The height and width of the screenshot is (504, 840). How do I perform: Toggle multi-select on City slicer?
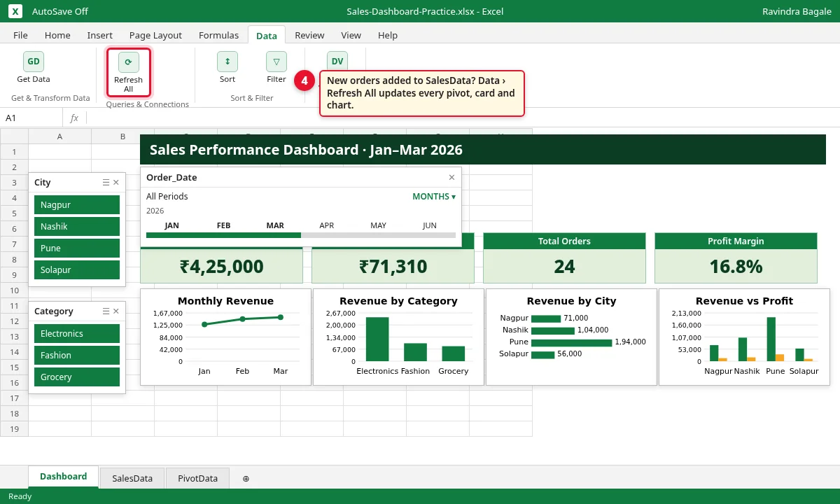pyautogui.click(x=106, y=182)
